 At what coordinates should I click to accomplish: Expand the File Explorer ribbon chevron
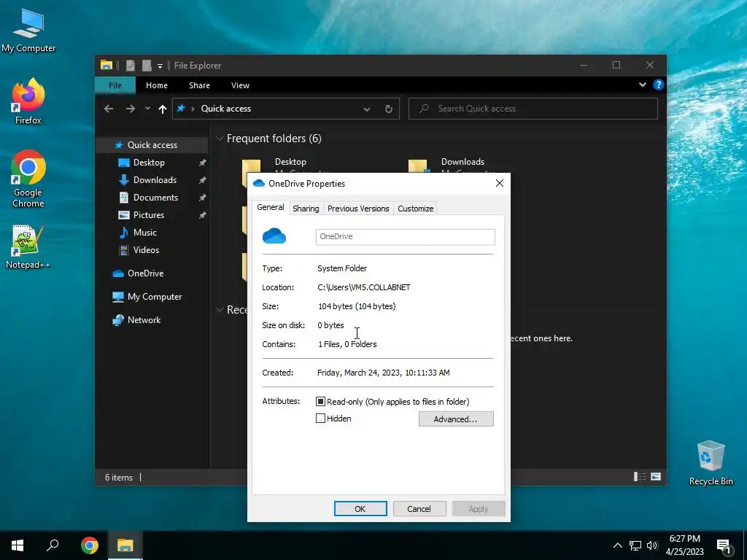point(643,85)
